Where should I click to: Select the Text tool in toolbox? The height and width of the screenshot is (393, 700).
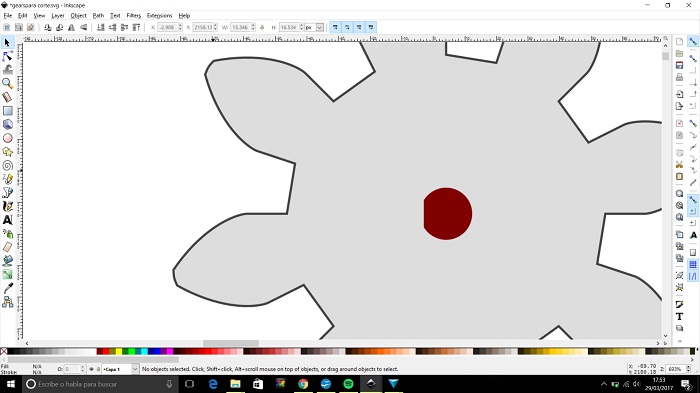click(x=7, y=220)
